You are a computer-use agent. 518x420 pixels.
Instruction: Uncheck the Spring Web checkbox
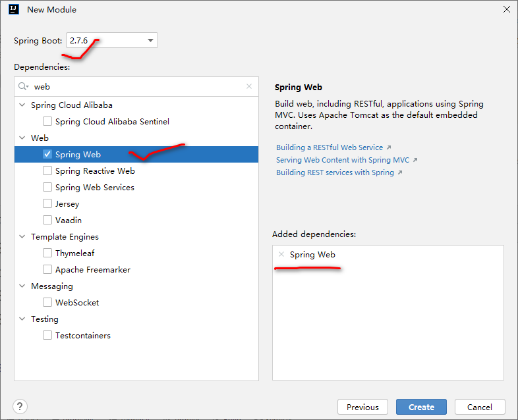[47, 154]
